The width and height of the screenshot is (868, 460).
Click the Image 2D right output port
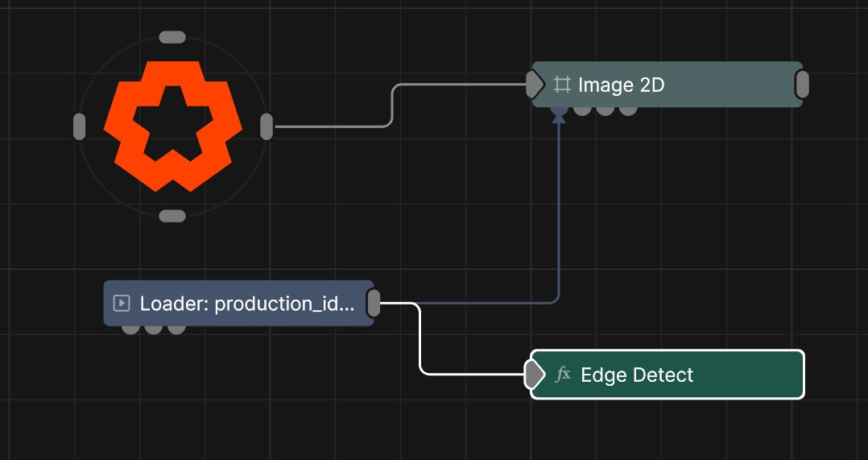pyautogui.click(x=802, y=84)
